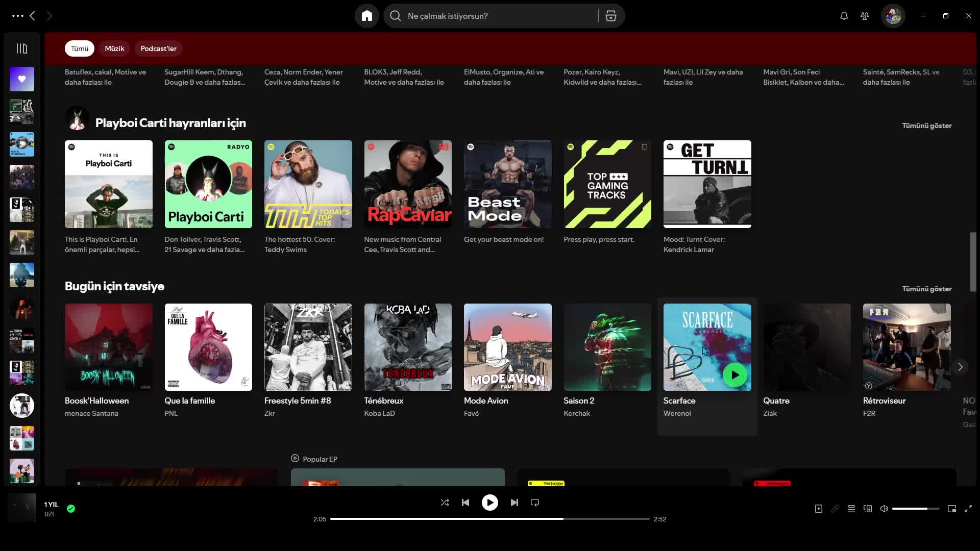Play the Scarface album by Werenoi
This screenshot has width=980, height=551.
coord(735,375)
